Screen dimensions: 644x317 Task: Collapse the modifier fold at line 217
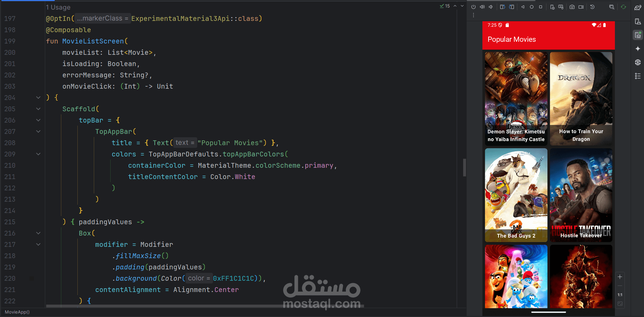coord(38,244)
